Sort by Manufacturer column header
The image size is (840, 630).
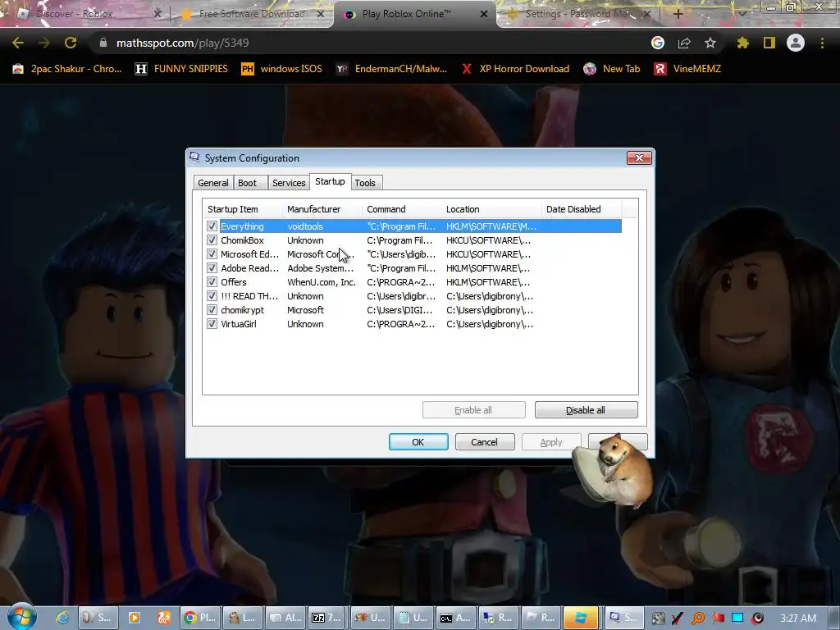[x=322, y=209]
